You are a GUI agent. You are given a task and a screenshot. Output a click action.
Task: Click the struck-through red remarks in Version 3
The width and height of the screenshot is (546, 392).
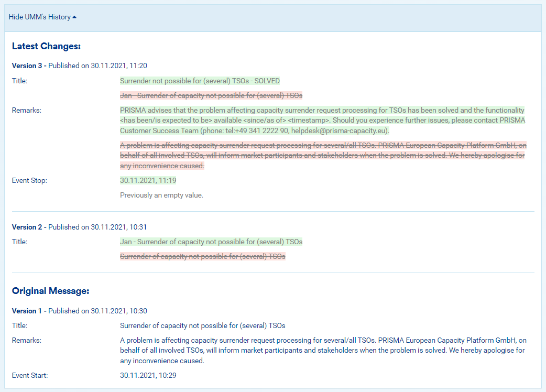[x=322, y=156]
